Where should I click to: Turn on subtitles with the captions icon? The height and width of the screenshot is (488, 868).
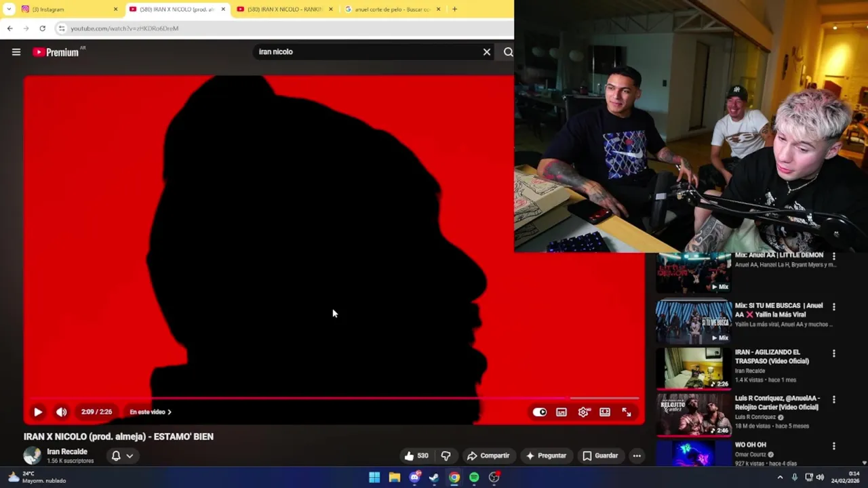click(561, 412)
